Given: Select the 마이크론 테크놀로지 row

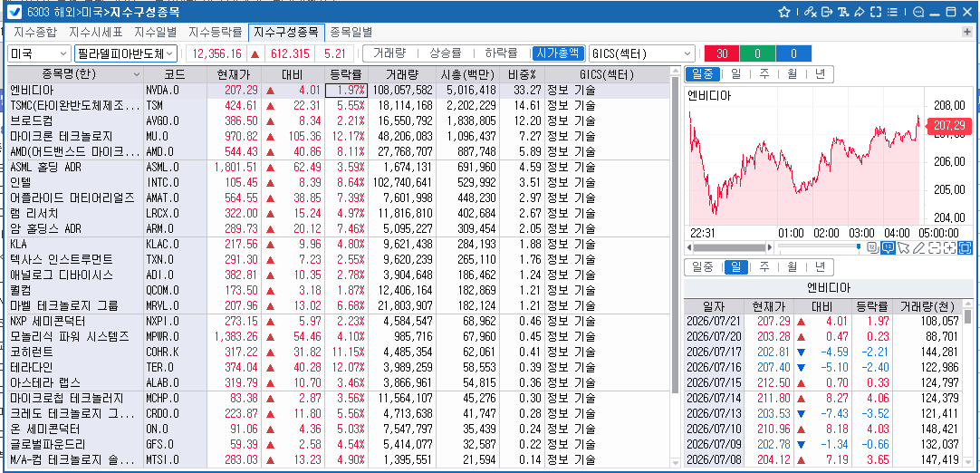Looking at the screenshot, I should pyautogui.click(x=338, y=136).
